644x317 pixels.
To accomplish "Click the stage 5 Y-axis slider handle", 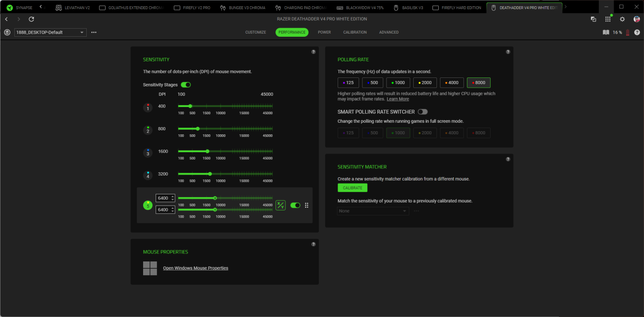I will click(215, 210).
